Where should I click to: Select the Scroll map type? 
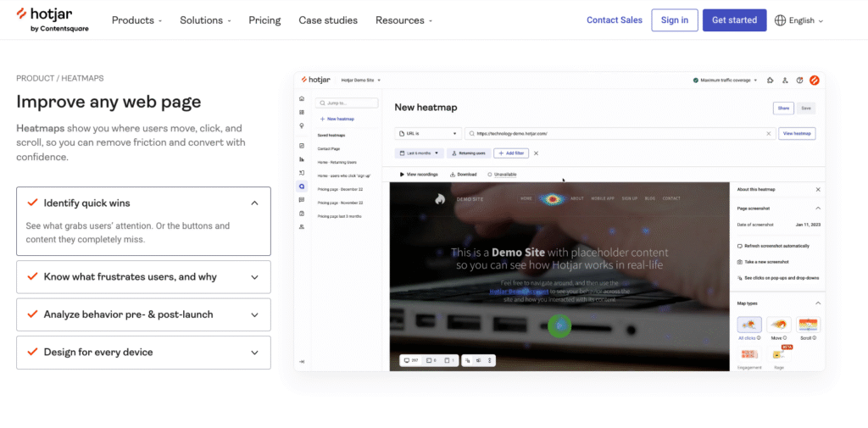(808, 325)
